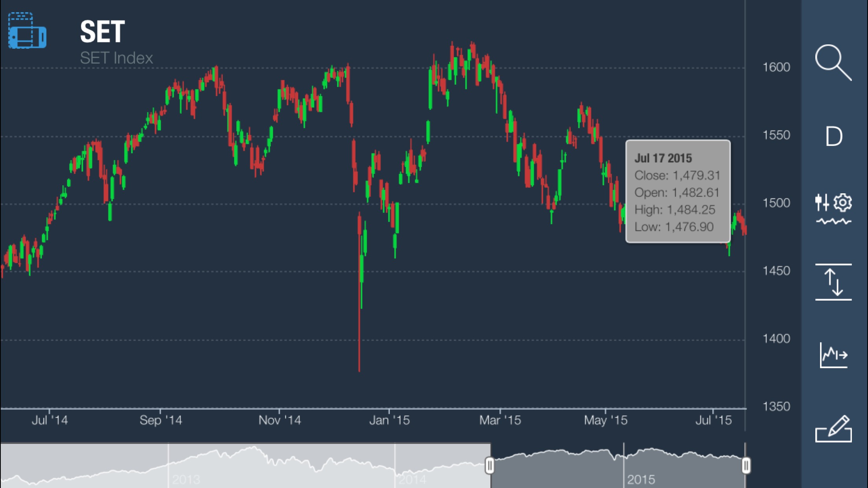The width and height of the screenshot is (868, 488).
Task: Change the D daily interval setting
Action: [833, 136]
